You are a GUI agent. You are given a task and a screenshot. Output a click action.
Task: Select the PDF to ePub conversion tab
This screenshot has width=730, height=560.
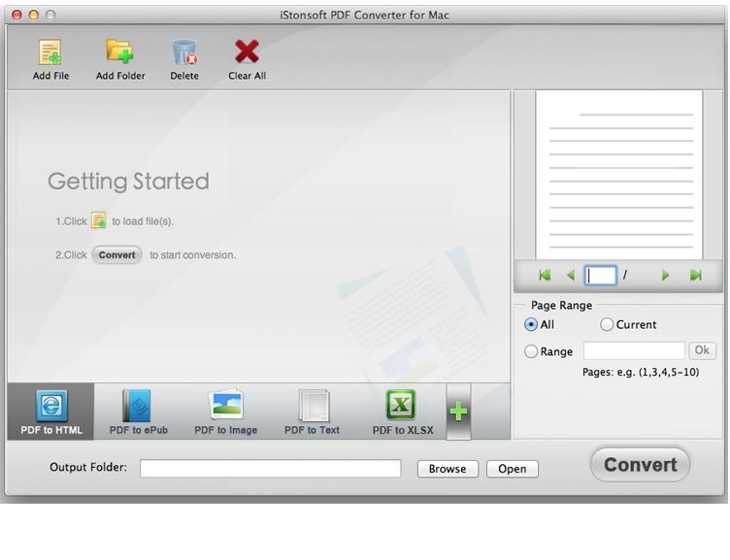[138, 412]
